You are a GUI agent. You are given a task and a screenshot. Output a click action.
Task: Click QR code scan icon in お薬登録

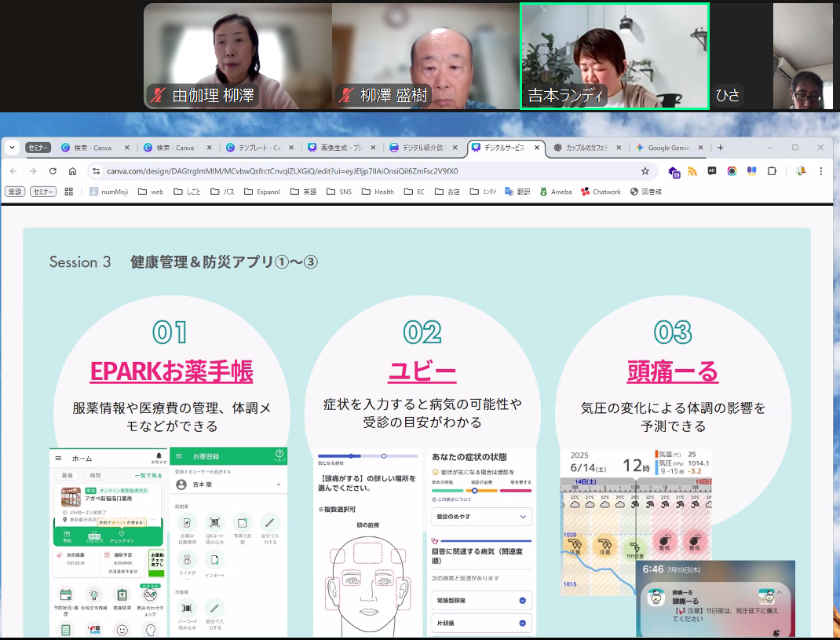214,522
